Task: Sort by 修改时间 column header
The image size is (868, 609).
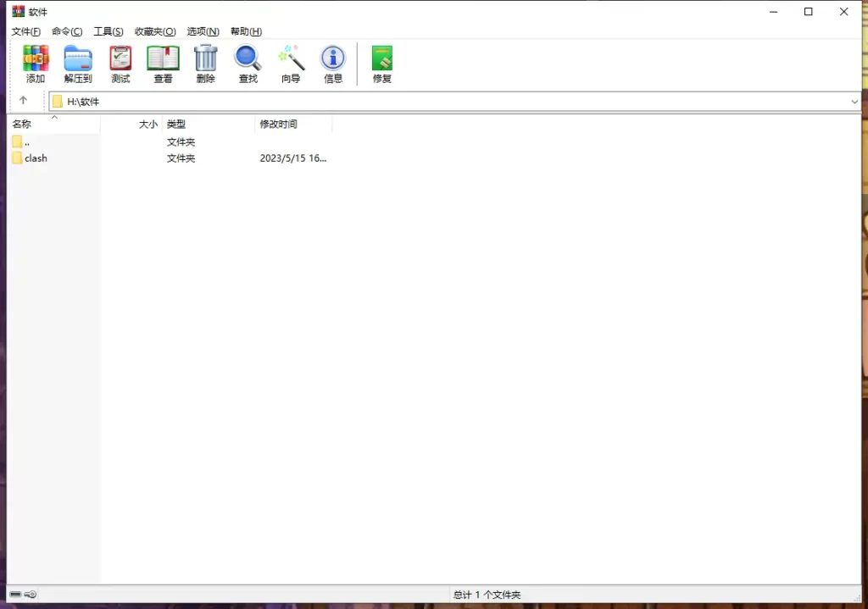Action: [x=278, y=125]
